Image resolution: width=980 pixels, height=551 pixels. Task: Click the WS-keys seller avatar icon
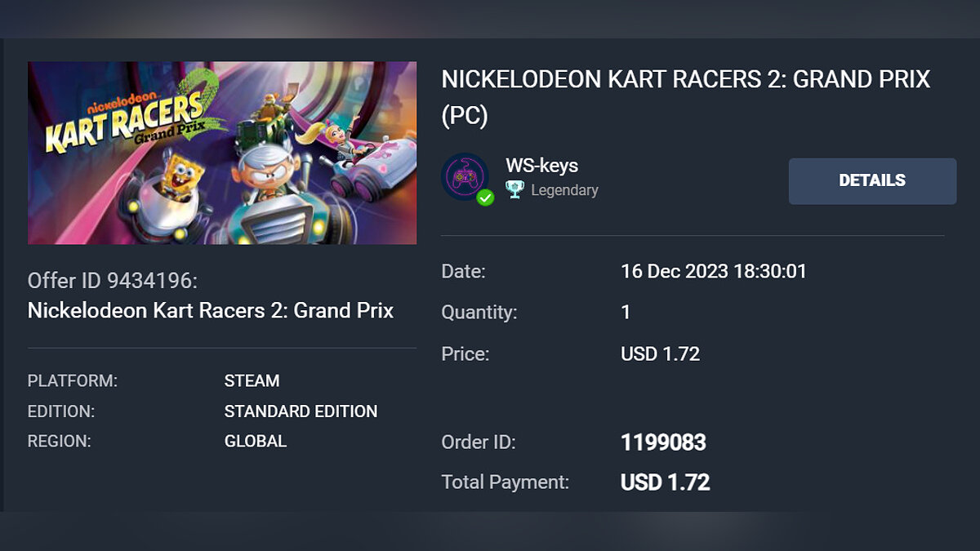(x=465, y=176)
